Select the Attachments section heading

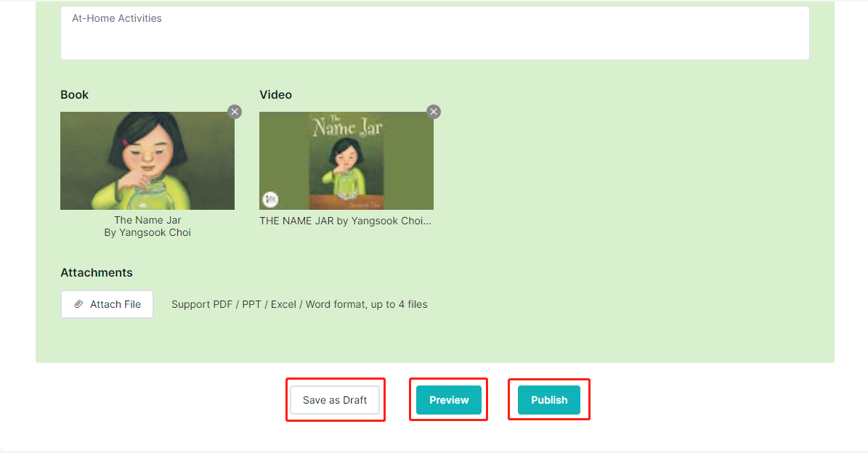(x=97, y=273)
